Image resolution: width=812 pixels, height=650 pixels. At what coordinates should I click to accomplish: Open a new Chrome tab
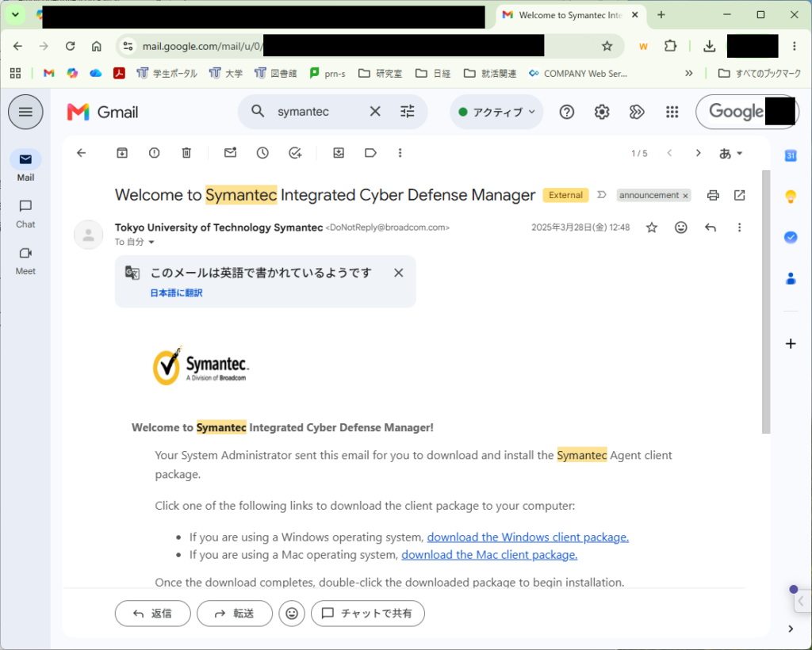click(x=661, y=15)
